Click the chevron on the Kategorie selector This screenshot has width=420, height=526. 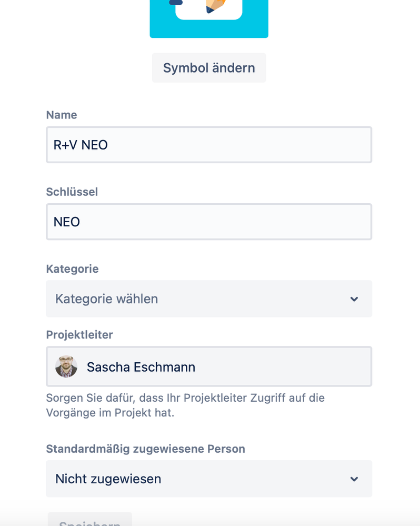tap(355, 299)
